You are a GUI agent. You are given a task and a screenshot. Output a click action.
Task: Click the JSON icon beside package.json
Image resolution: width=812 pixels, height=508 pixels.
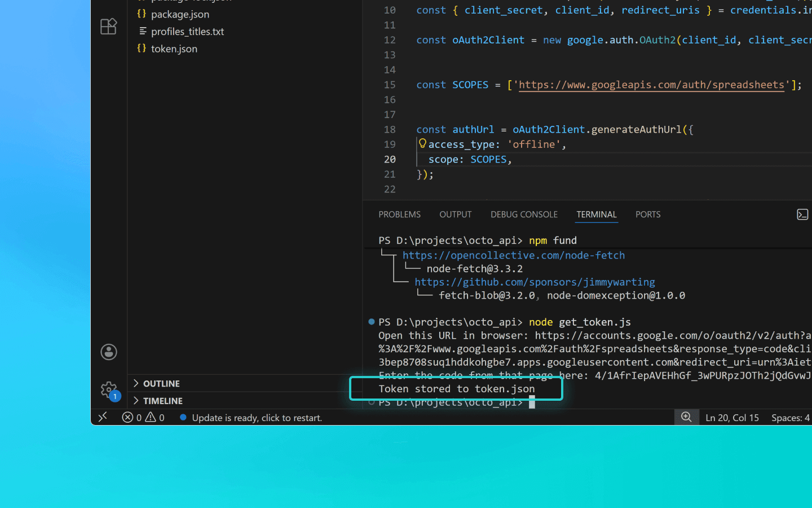[142, 14]
